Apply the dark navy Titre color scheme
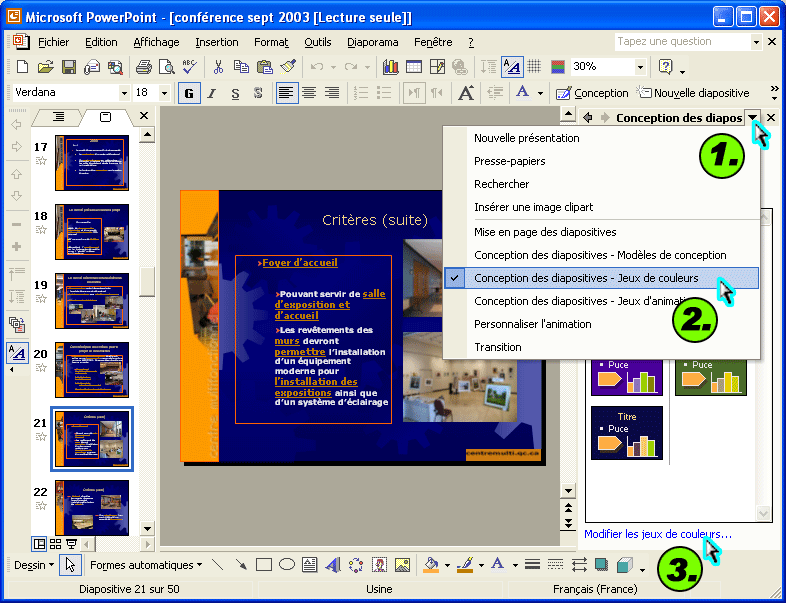Image resolution: width=786 pixels, height=603 pixels. coord(627,433)
